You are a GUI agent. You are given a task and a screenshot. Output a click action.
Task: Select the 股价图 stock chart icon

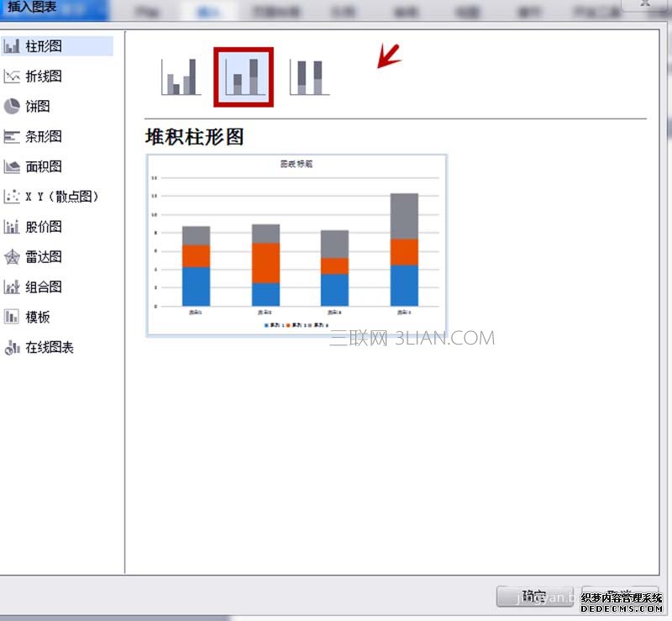click(x=12, y=226)
